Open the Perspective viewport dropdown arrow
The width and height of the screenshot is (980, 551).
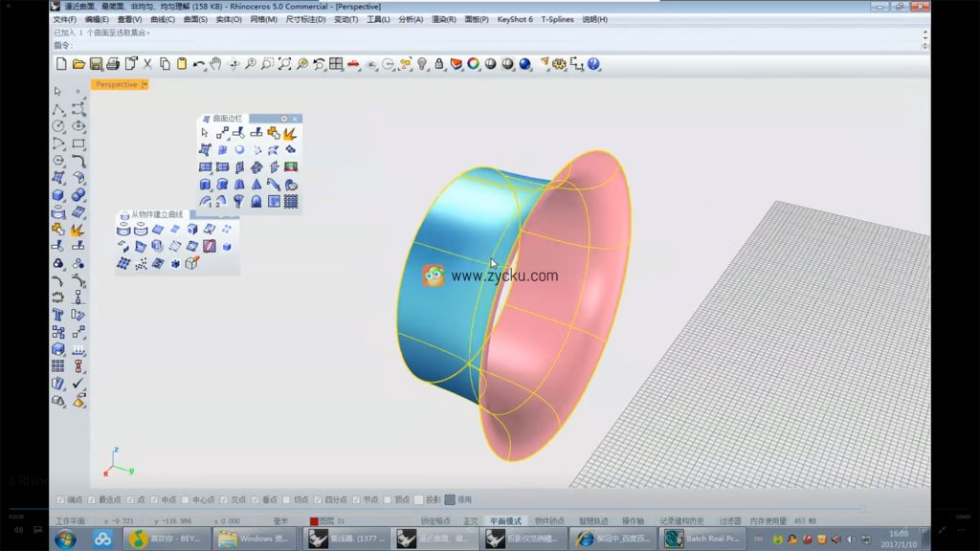(x=145, y=84)
